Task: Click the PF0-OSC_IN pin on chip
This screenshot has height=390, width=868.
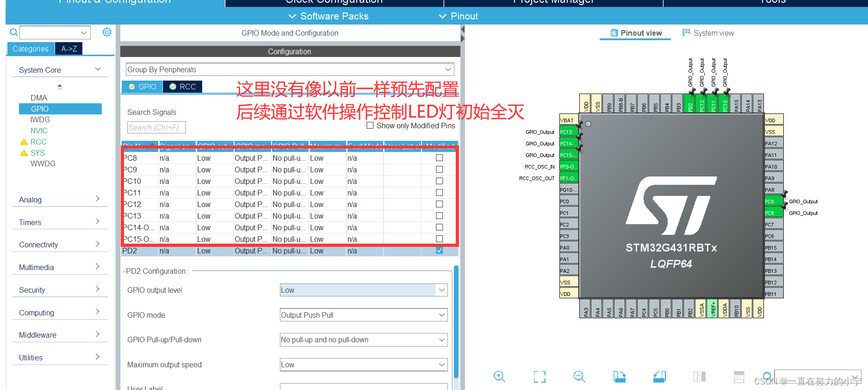Action: tap(569, 167)
